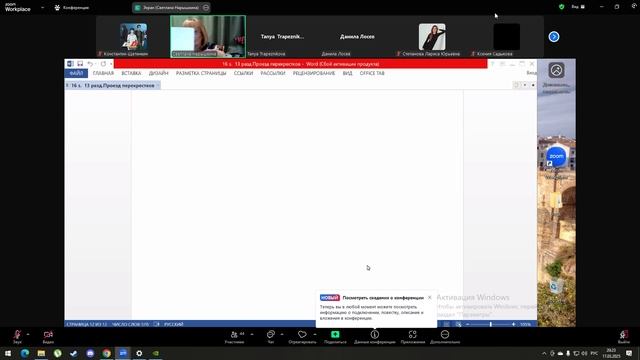Screen dimensions: 640x360
Task: Open the ВИД ribbon tab in Word
Action: tap(347, 73)
